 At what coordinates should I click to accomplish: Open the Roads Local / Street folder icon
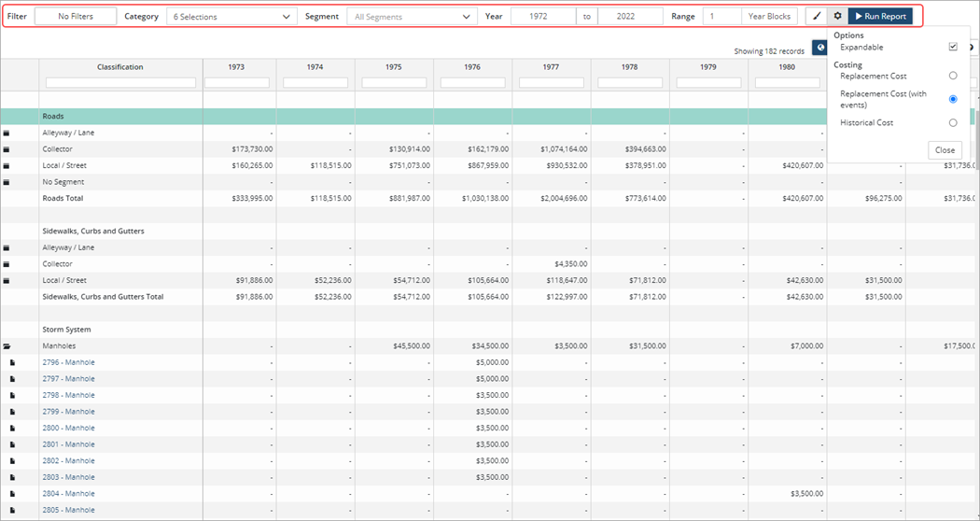click(x=6, y=166)
